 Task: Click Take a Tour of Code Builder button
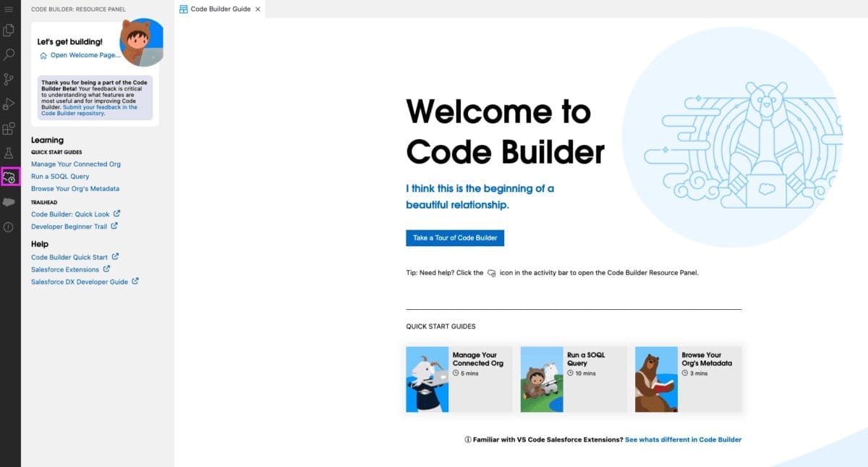click(x=455, y=238)
